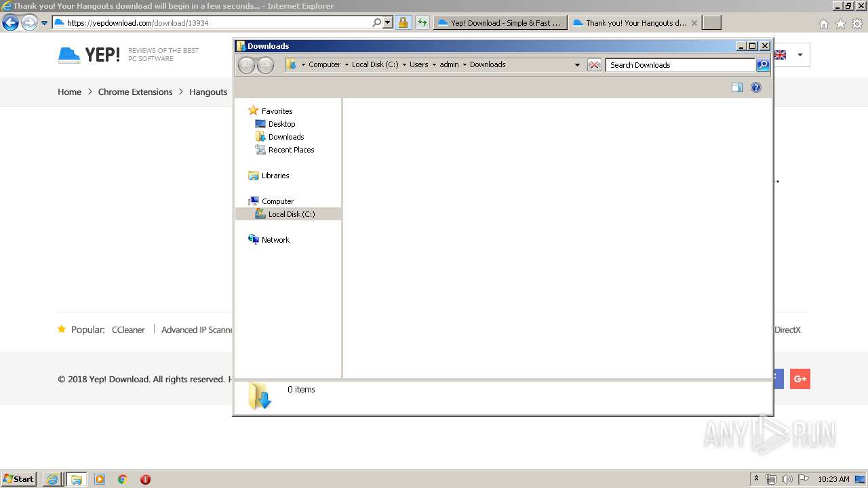Open the language flag dropdown arrow
This screenshot has height=488, width=868.
(800, 55)
